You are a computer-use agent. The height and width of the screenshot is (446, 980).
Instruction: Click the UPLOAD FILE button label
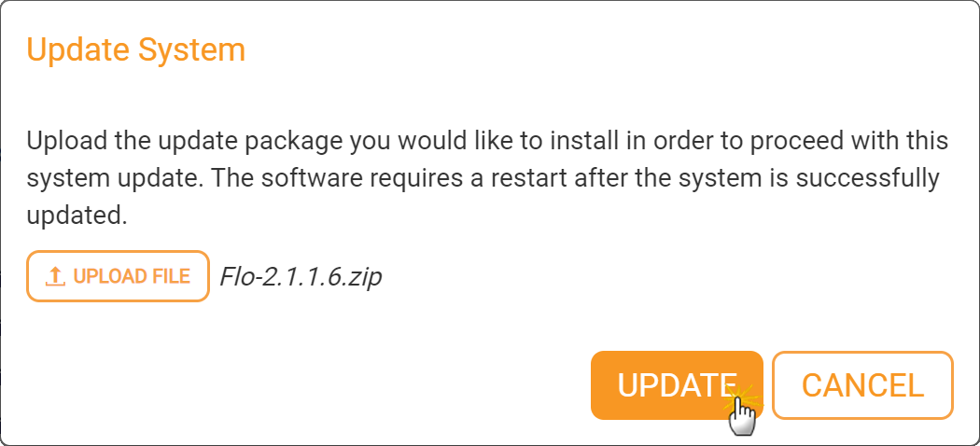pos(132,276)
